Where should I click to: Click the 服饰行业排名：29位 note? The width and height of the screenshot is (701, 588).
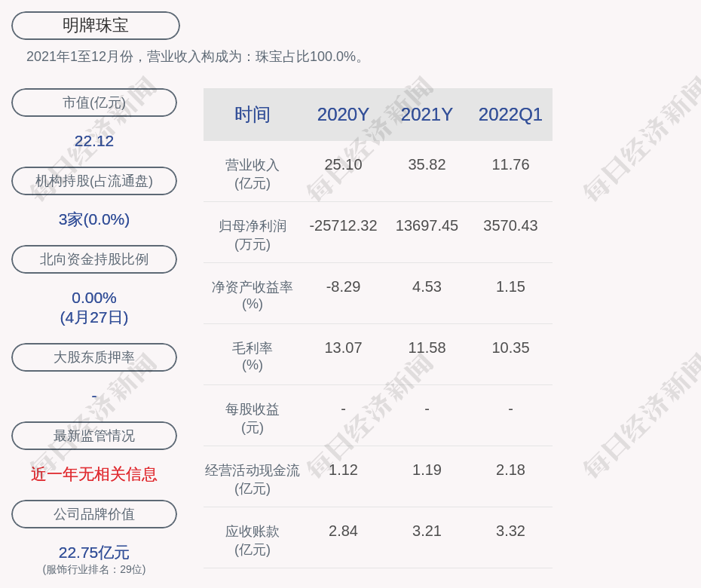[94, 570]
